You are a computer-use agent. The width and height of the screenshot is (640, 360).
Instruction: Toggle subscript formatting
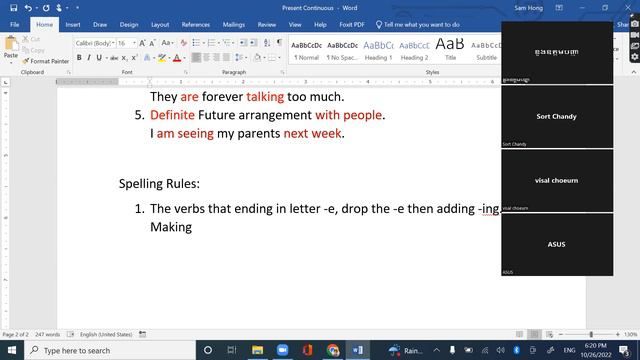(x=124, y=58)
